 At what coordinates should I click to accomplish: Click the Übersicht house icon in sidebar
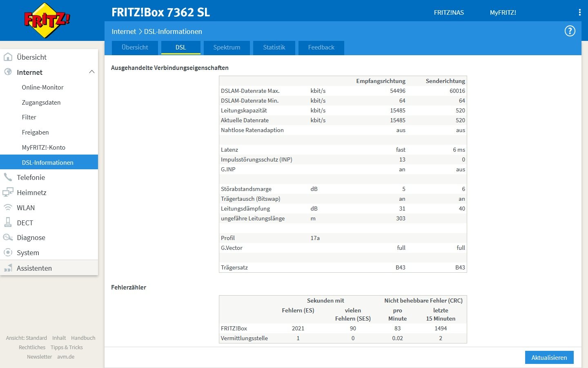coord(8,57)
